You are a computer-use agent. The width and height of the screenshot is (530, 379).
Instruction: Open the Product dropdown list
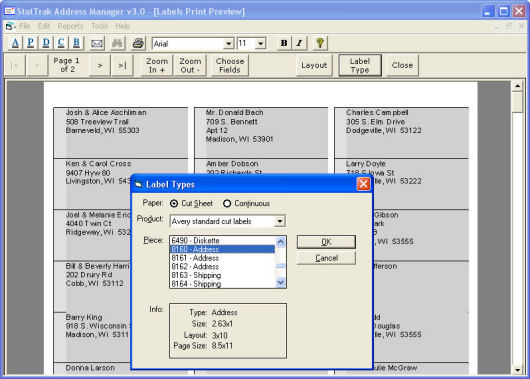click(x=280, y=221)
